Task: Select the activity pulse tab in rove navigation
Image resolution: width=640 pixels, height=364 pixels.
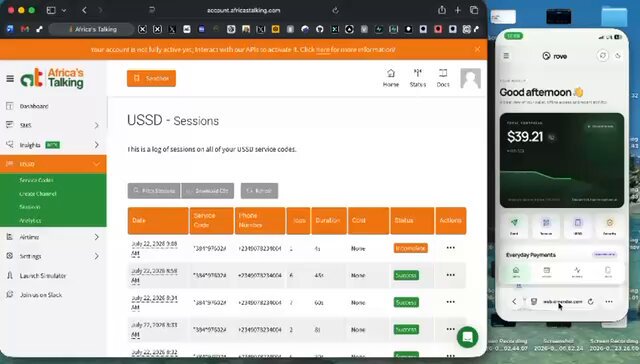Action: tap(577, 272)
